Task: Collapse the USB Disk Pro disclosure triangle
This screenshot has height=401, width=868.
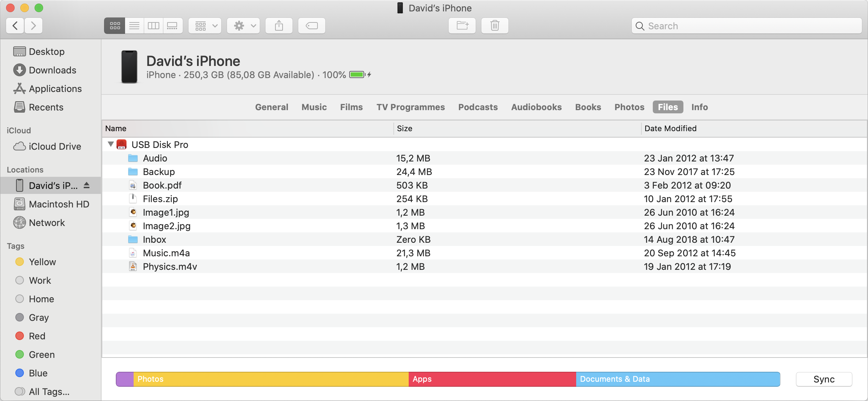Action: click(110, 144)
